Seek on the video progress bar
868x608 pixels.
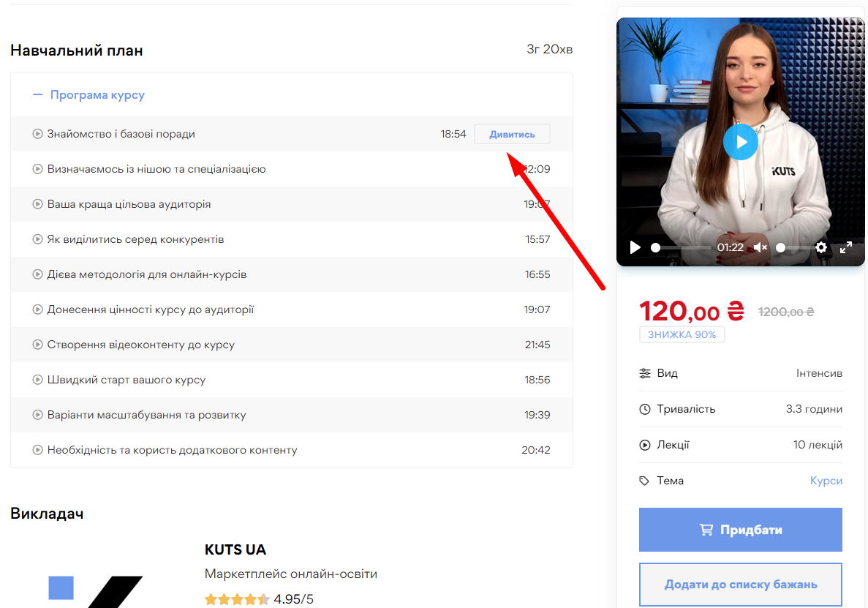pyautogui.click(x=682, y=247)
